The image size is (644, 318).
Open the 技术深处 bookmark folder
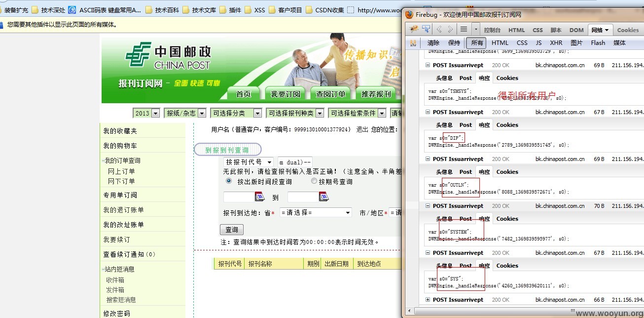tap(48, 10)
